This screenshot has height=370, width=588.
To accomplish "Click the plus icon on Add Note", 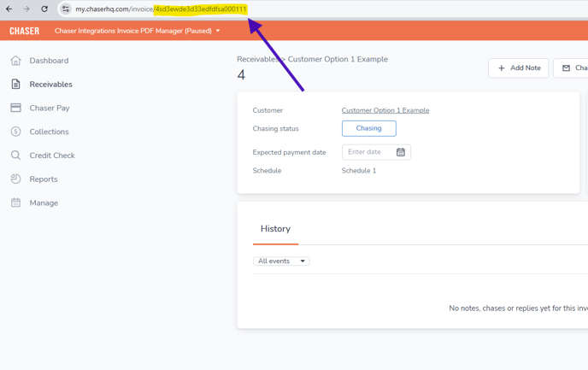I will pos(502,68).
